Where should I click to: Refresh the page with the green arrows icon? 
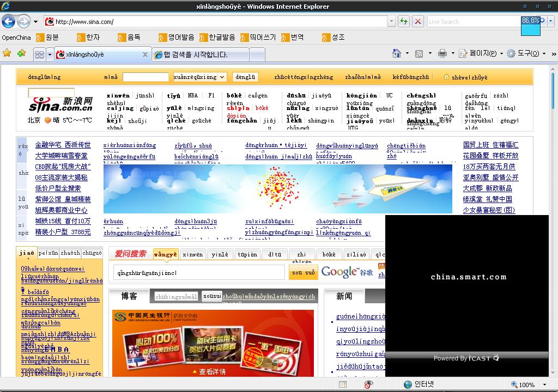(x=404, y=22)
